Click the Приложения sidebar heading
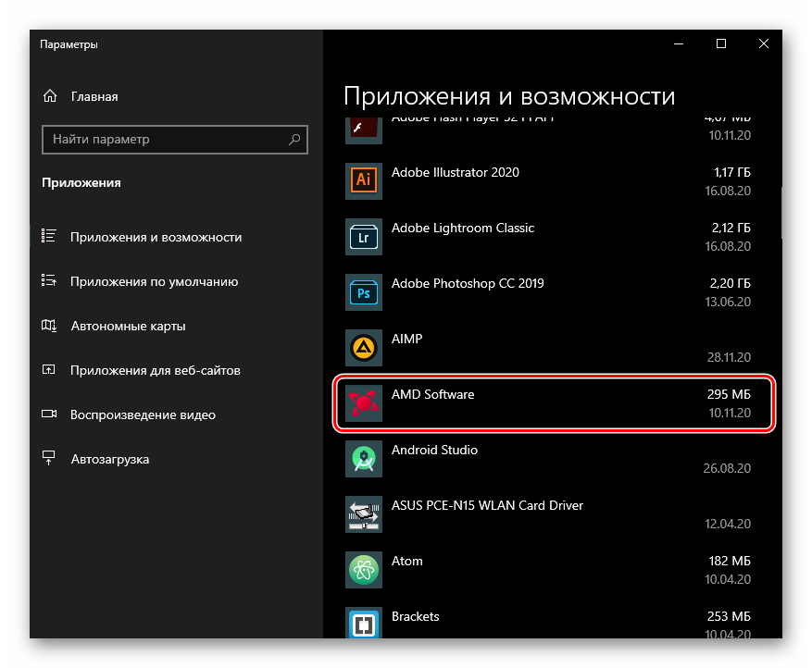The image size is (812, 668). coord(81,182)
